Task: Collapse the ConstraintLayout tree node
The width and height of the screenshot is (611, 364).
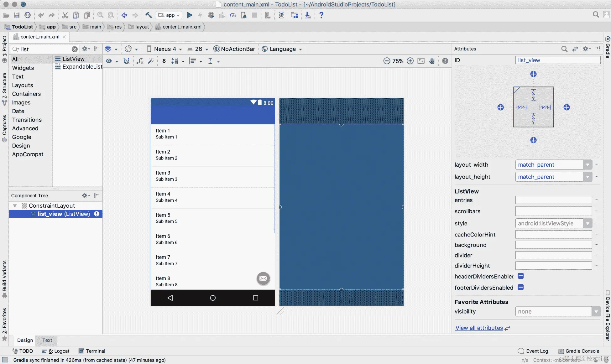Action: 15,206
